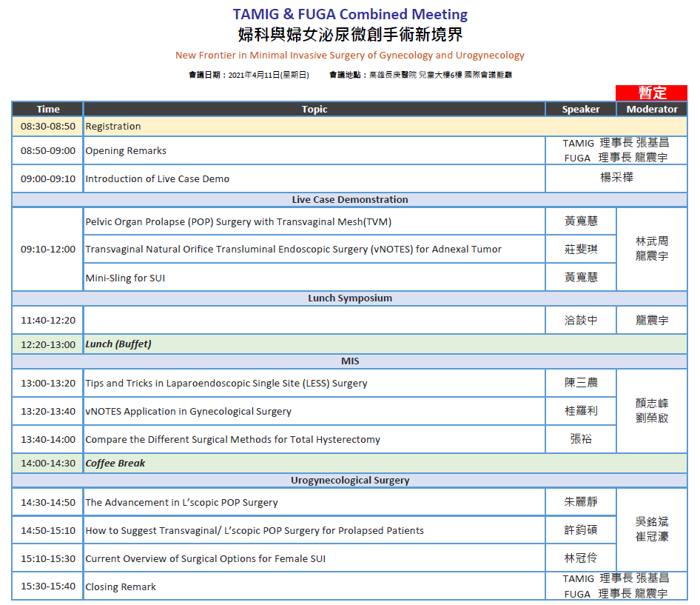Click moderator name "崔冠濠"
This screenshot has height=605, width=700.
(x=652, y=537)
